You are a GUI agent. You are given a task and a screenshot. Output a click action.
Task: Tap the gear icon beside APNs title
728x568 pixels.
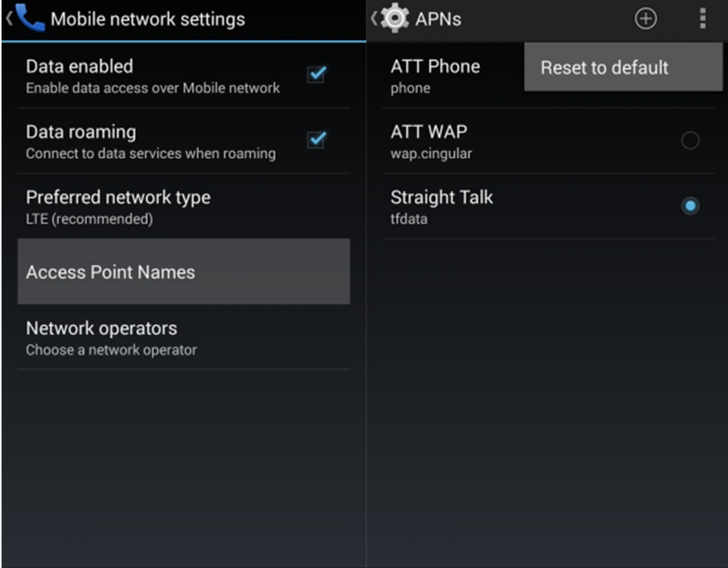click(x=395, y=18)
